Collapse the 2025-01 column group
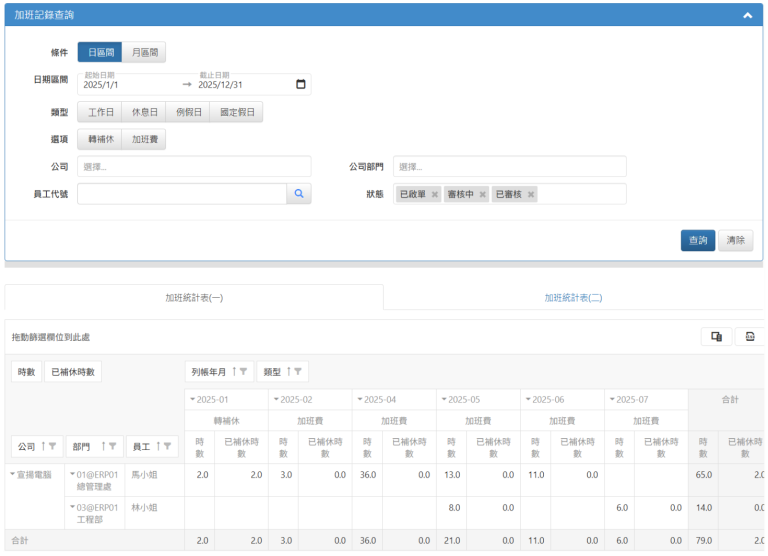The width and height of the screenshot is (768, 556). click(192, 399)
